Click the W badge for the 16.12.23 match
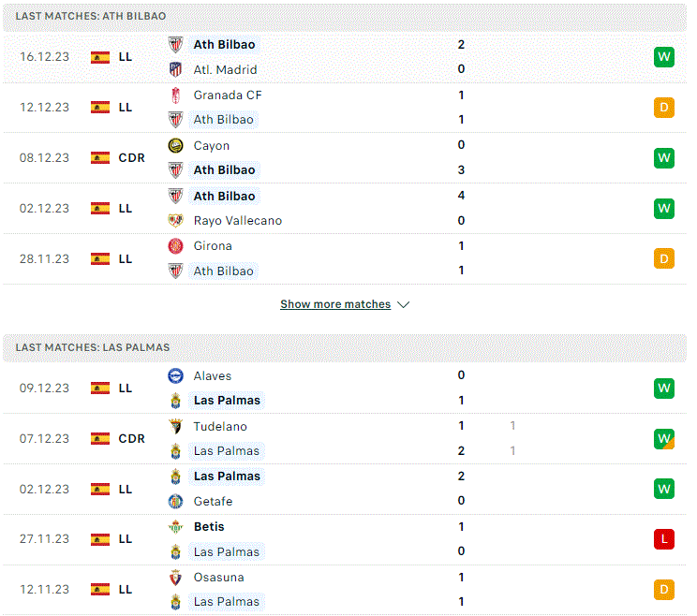 point(663,57)
